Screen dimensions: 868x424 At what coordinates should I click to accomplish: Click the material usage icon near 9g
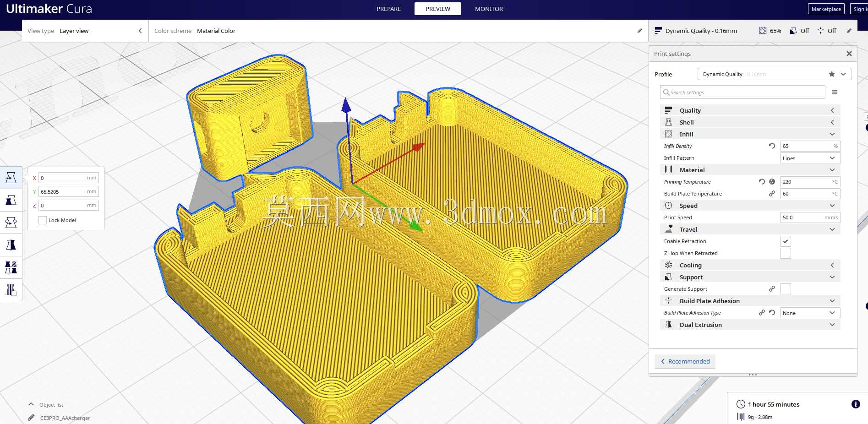741,417
